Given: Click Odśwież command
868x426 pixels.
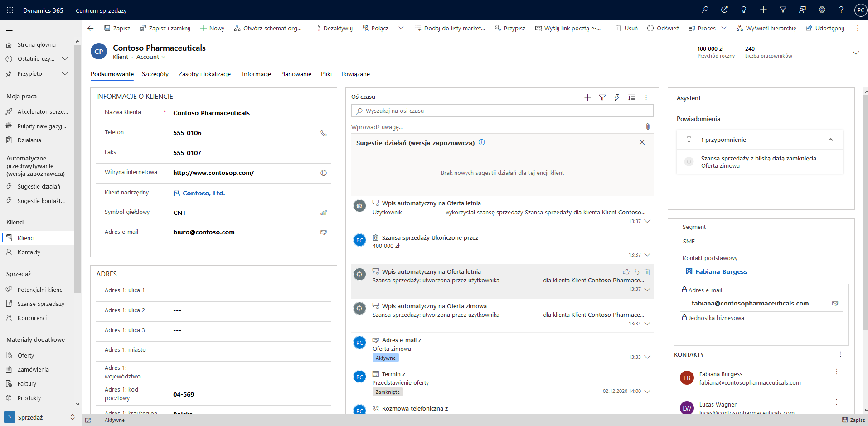Looking at the screenshot, I should point(663,28).
